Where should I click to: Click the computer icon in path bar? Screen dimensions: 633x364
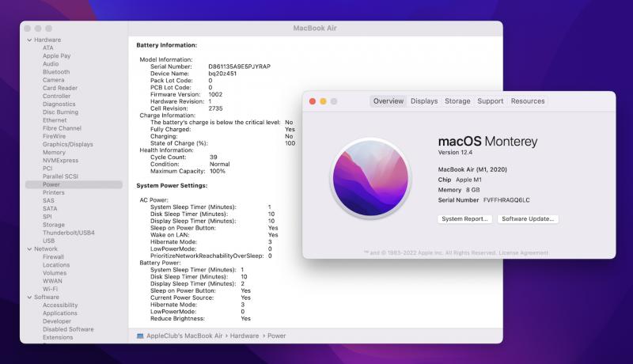coord(140,336)
